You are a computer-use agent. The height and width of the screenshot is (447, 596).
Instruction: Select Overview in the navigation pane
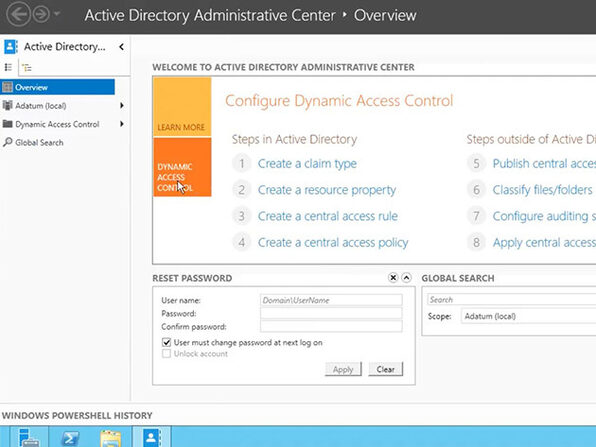pyautogui.click(x=57, y=87)
